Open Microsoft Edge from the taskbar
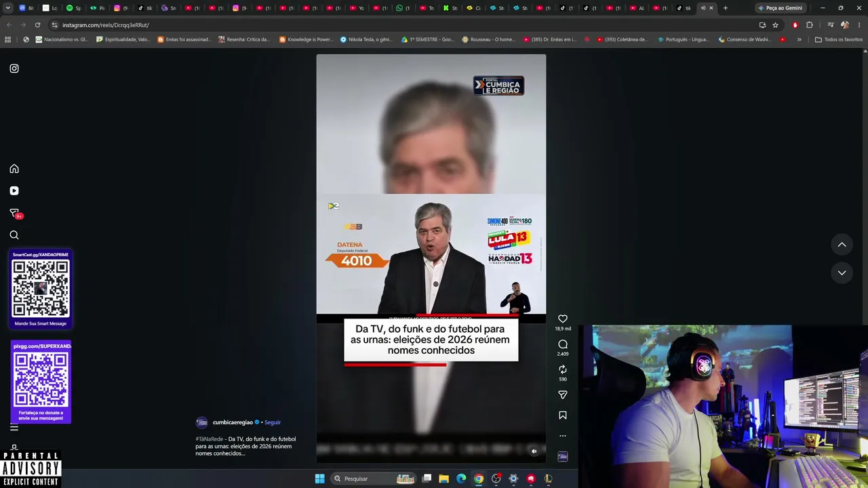868x488 pixels. (x=461, y=479)
